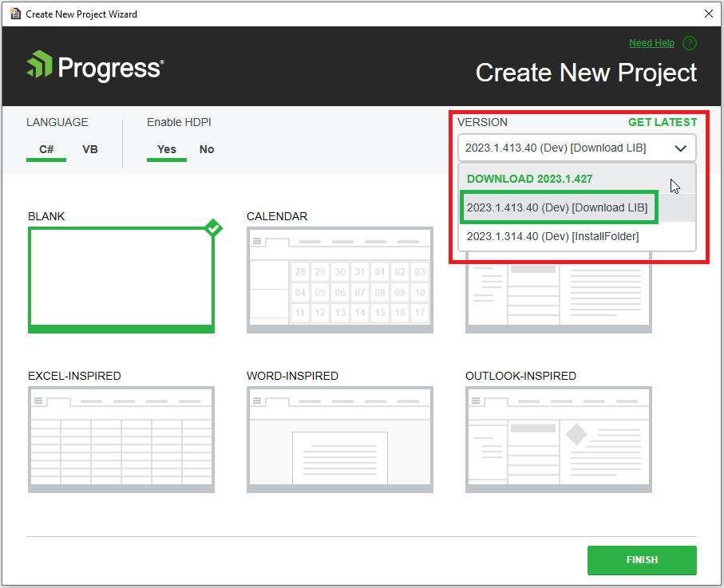724x588 pixels.
Task: Select the Excel-Inspired project template
Action: pos(121,440)
